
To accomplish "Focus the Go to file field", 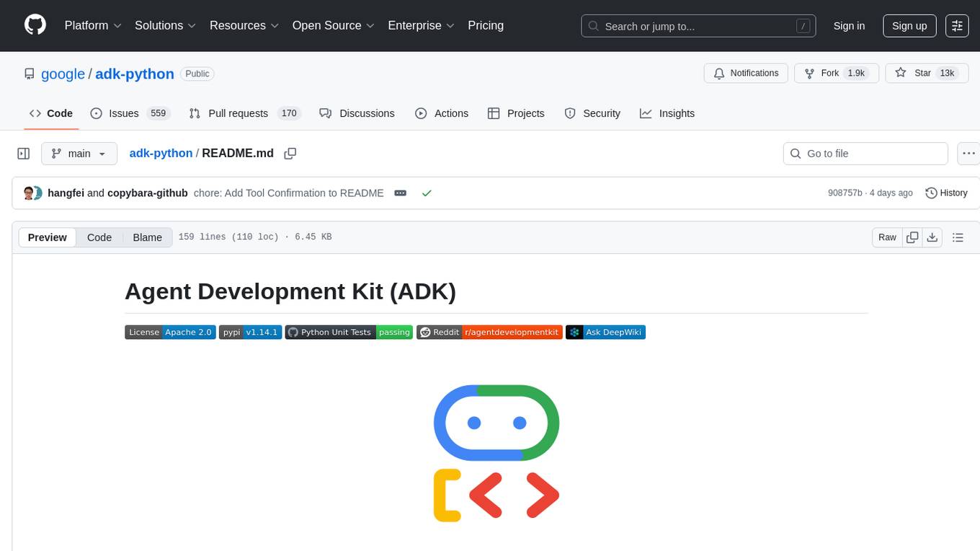I will tap(865, 154).
